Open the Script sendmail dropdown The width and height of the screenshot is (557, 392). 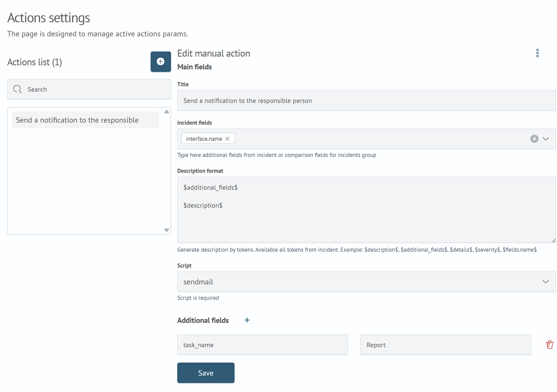pyautogui.click(x=366, y=282)
